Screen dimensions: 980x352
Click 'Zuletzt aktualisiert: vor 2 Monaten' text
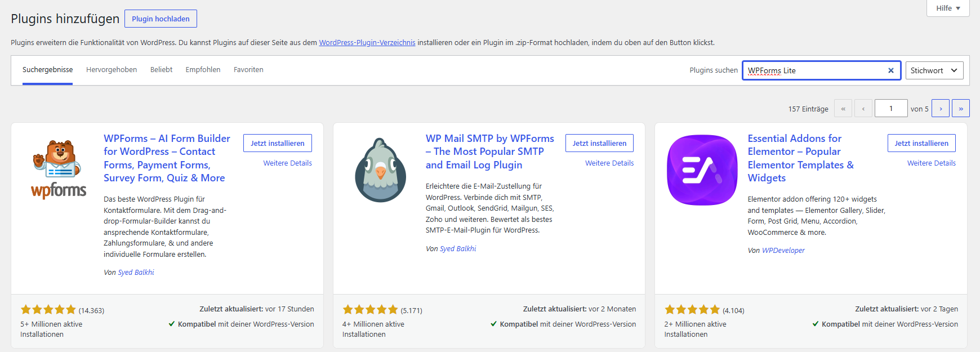[x=580, y=309]
